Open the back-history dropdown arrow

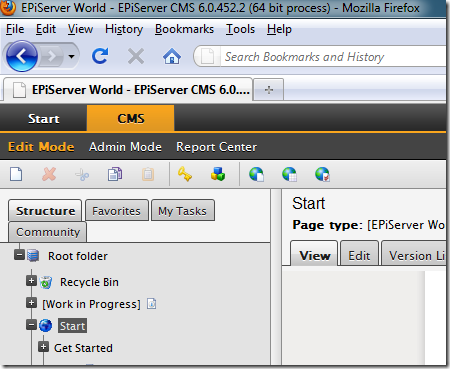(71, 56)
